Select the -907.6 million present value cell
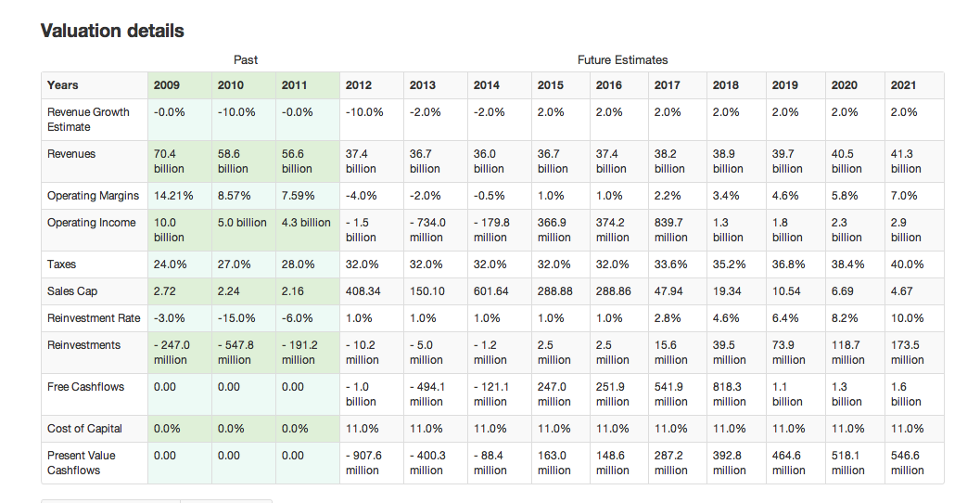 tap(363, 463)
